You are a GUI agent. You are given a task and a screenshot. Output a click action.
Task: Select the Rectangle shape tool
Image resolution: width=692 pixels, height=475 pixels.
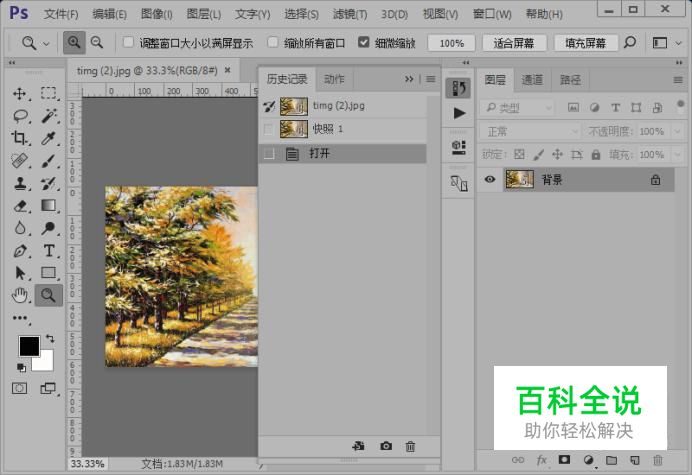[x=48, y=273]
